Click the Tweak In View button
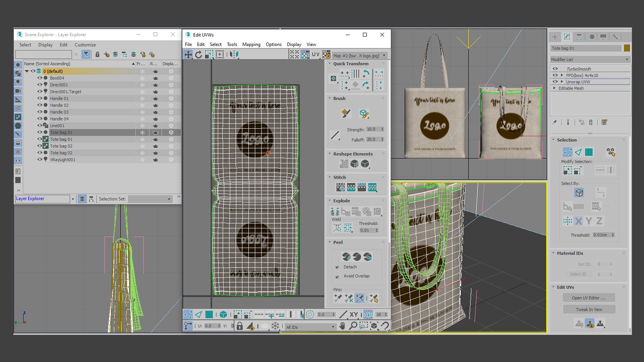644x362 pixels. (589, 309)
